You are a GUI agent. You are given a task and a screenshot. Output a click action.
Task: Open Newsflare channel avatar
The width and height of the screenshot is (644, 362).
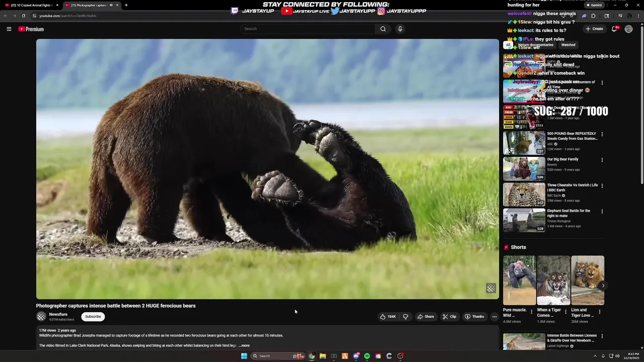[x=41, y=316]
